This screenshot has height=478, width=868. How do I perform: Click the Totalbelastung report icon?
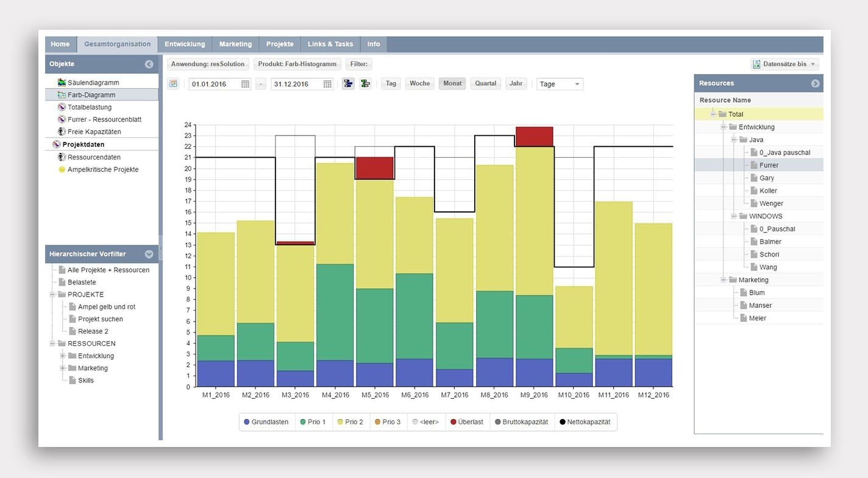[62, 107]
